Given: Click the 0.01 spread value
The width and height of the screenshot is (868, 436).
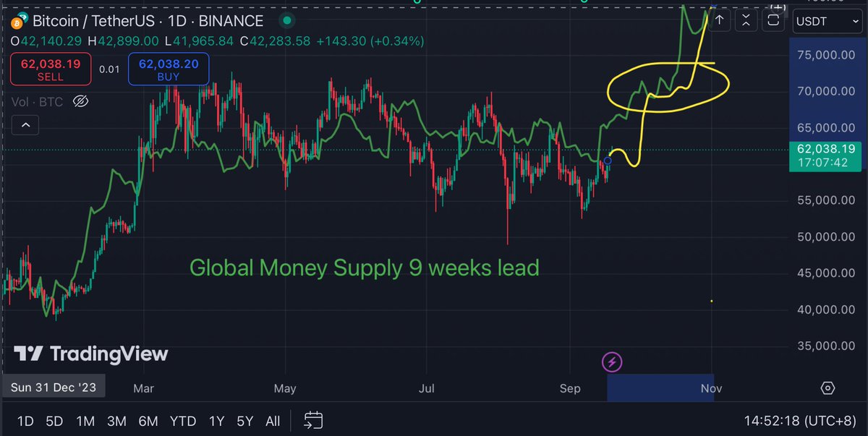Looking at the screenshot, I should [x=109, y=69].
